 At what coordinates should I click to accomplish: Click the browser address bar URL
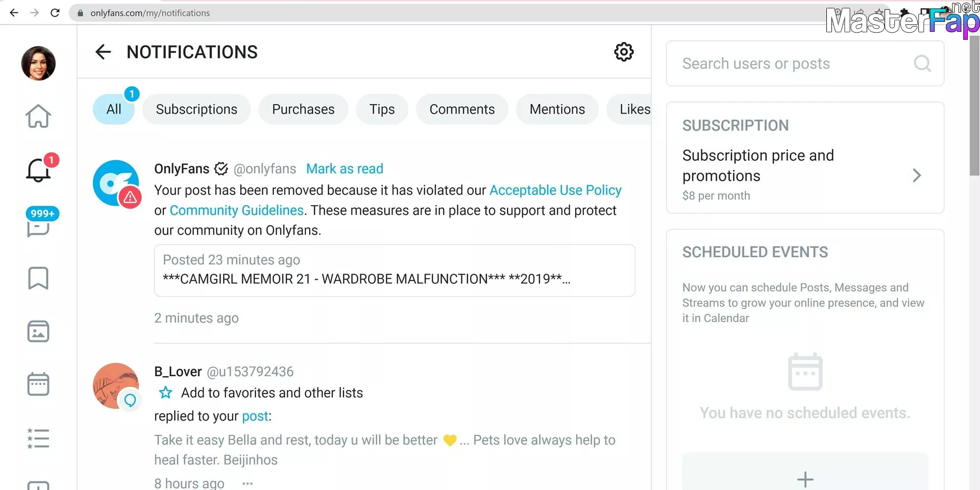(150, 13)
